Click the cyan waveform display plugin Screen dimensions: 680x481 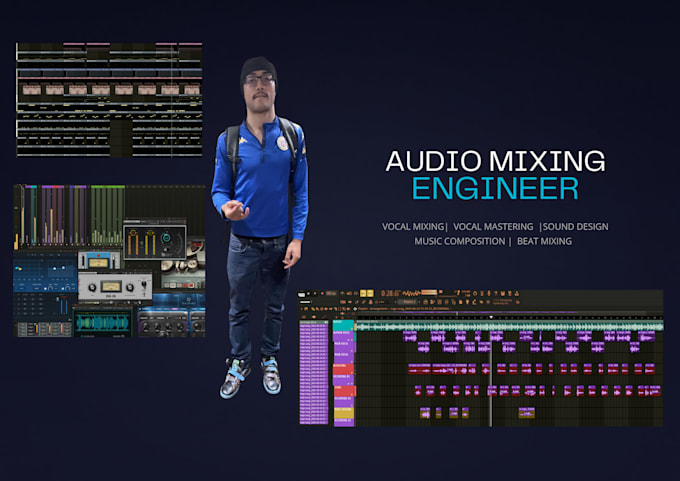click(x=103, y=323)
